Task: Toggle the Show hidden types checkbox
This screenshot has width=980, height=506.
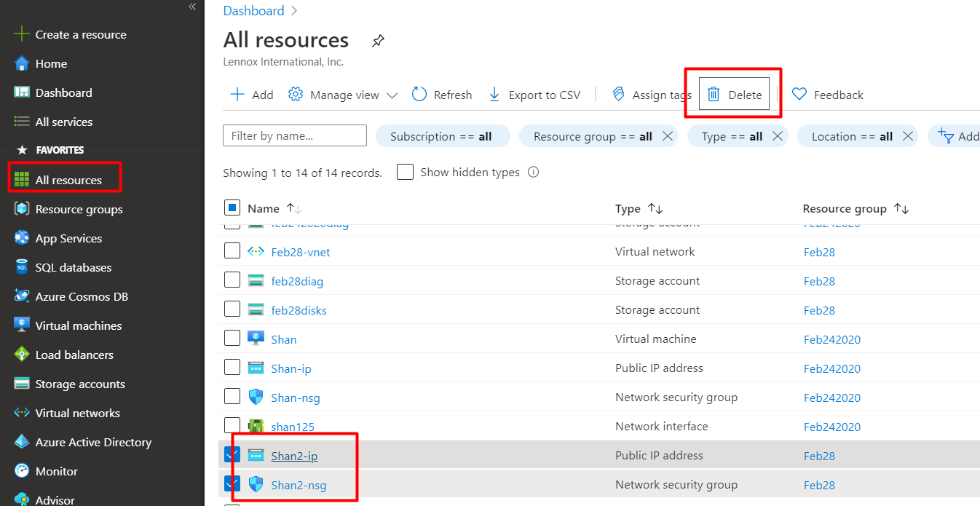Action: pos(406,172)
